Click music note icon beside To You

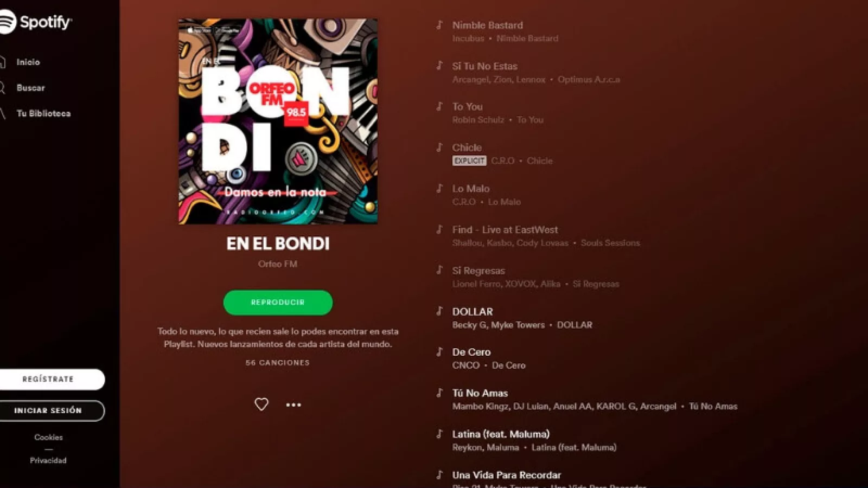coord(439,106)
